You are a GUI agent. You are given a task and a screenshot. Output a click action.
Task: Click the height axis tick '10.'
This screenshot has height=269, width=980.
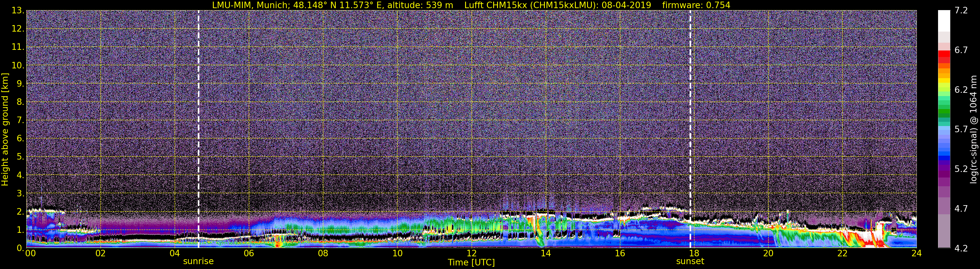pos(18,65)
